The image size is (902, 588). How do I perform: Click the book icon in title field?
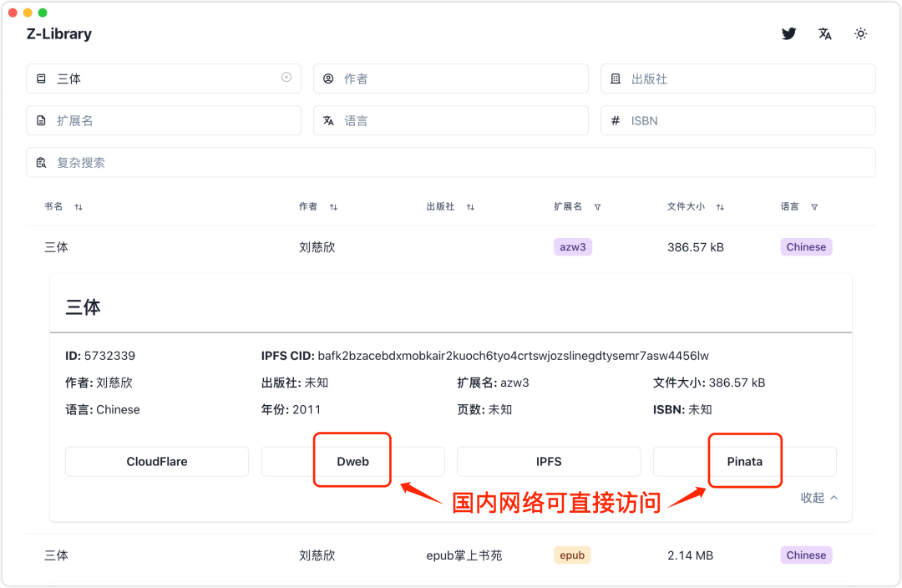[42, 79]
